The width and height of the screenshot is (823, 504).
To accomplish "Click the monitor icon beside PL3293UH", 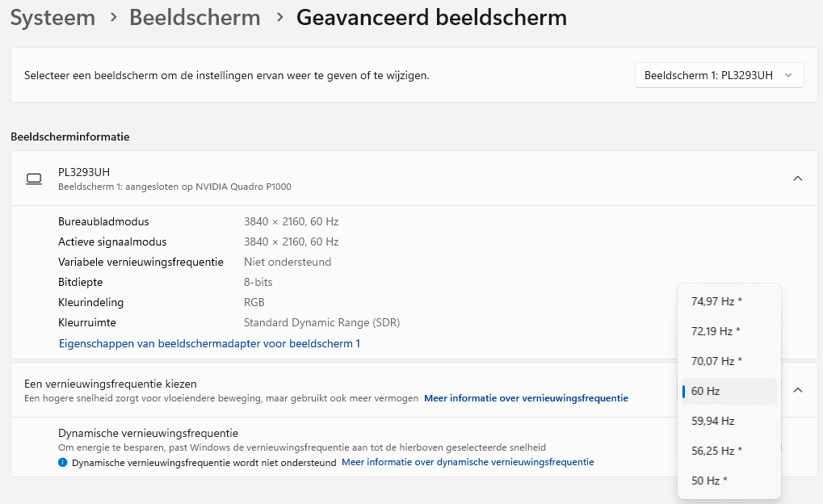I will coord(34,178).
